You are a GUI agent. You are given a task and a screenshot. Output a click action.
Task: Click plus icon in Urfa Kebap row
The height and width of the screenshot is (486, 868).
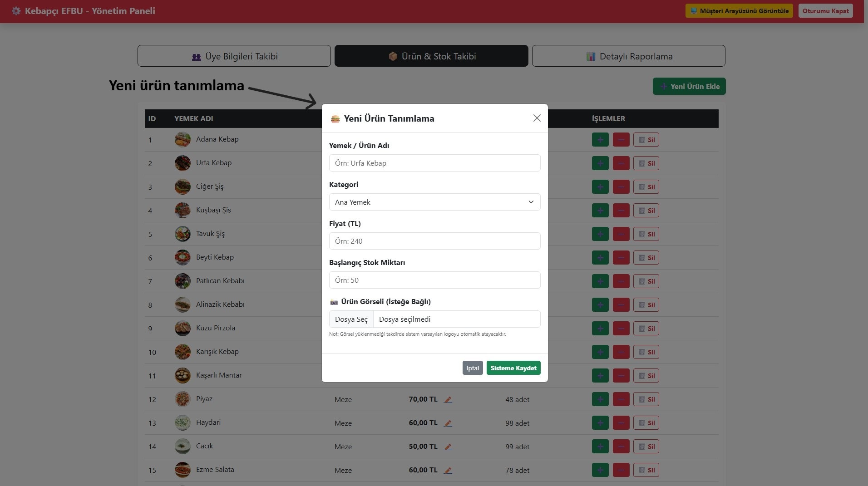(600, 163)
